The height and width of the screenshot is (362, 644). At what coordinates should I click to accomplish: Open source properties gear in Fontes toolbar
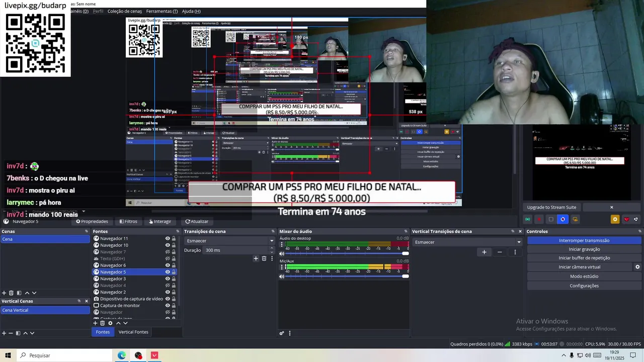coord(110,323)
